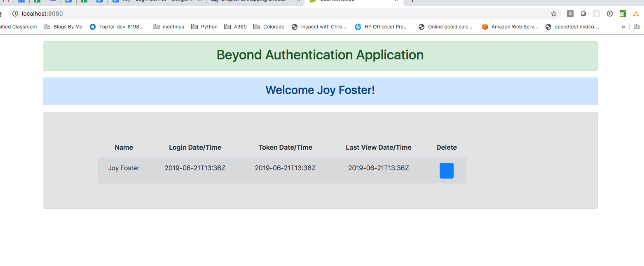View site information icon in address bar
Viewport: 644px width, 266px height.
point(15,14)
